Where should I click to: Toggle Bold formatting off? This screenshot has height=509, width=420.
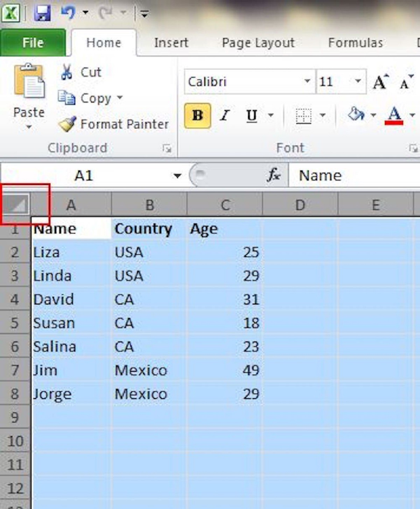click(x=197, y=115)
